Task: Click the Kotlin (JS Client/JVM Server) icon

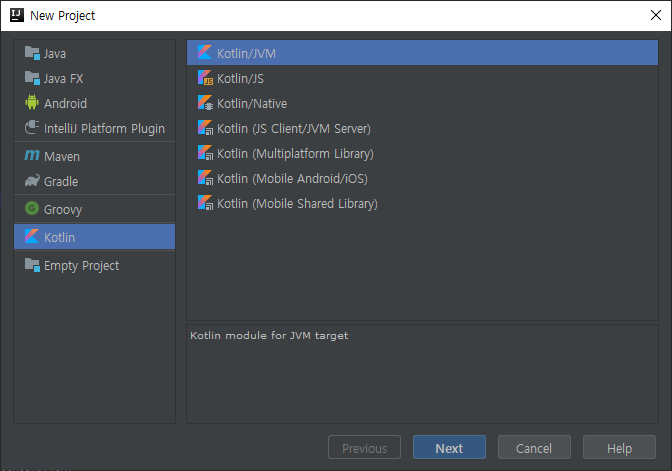Action: pyautogui.click(x=205, y=128)
